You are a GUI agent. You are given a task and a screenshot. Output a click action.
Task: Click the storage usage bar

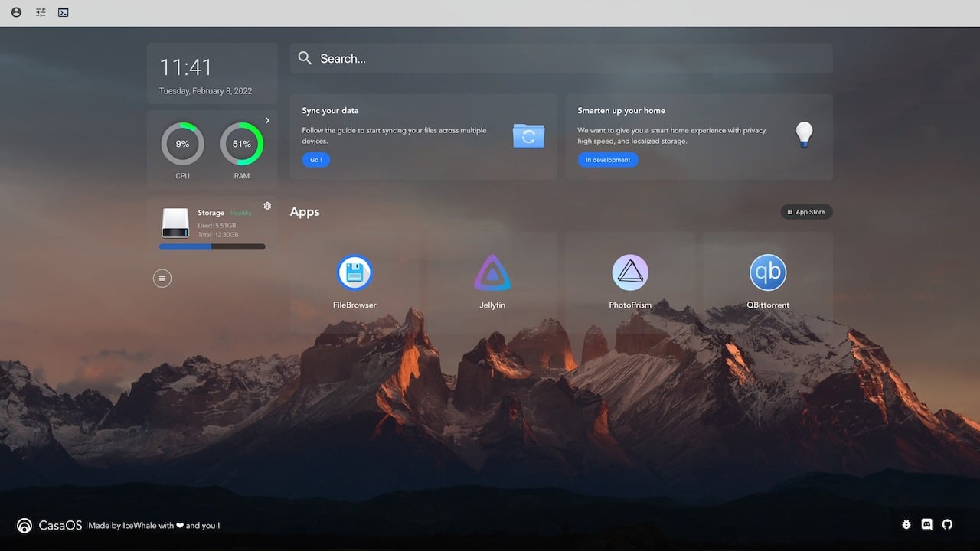click(x=212, y=246)
